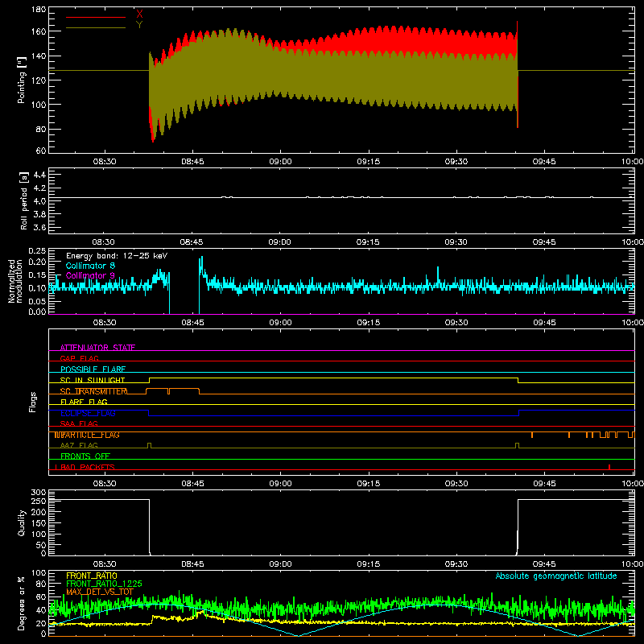Click the 250 value on Quality axis
This screenshot has width=644, height=644.
click(39, 501)
